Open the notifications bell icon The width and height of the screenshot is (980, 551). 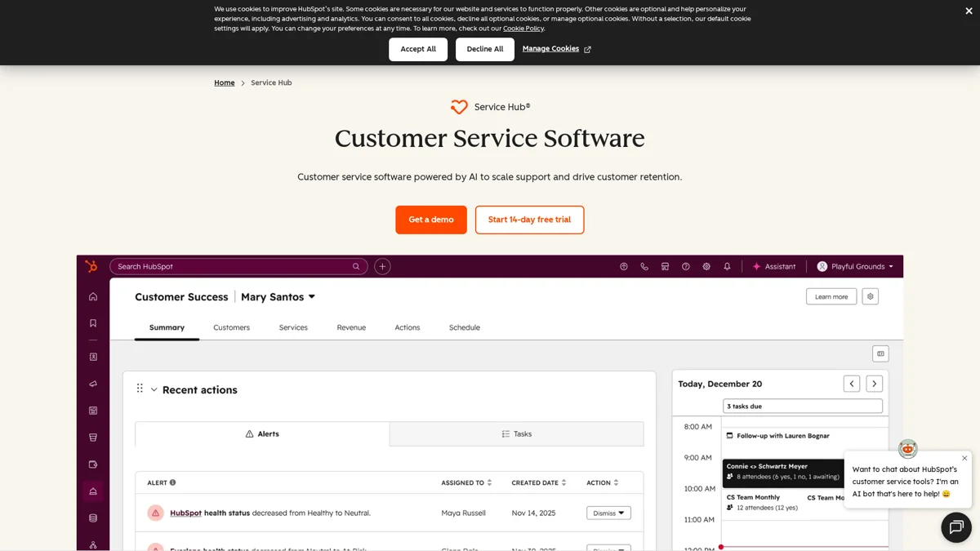[727, 267]
